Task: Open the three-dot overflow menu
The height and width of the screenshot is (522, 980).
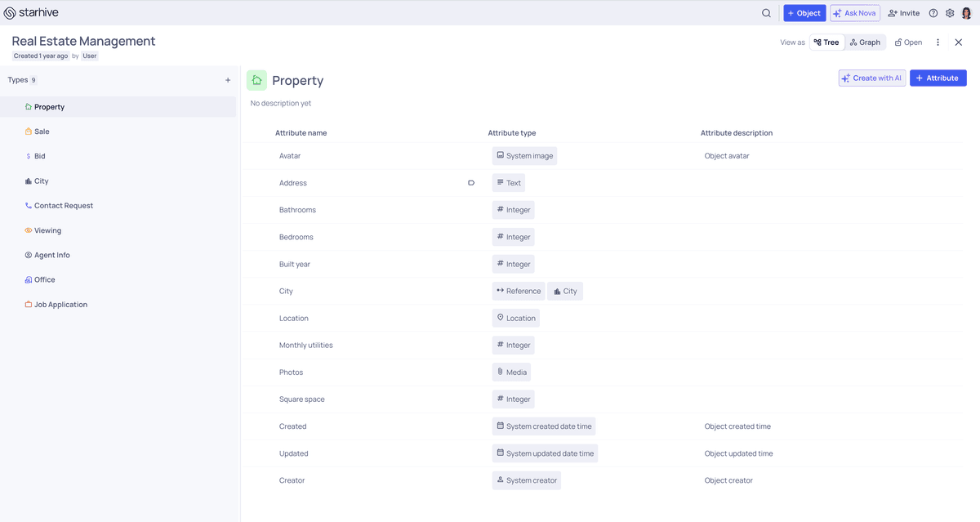Action: point(938,42)
